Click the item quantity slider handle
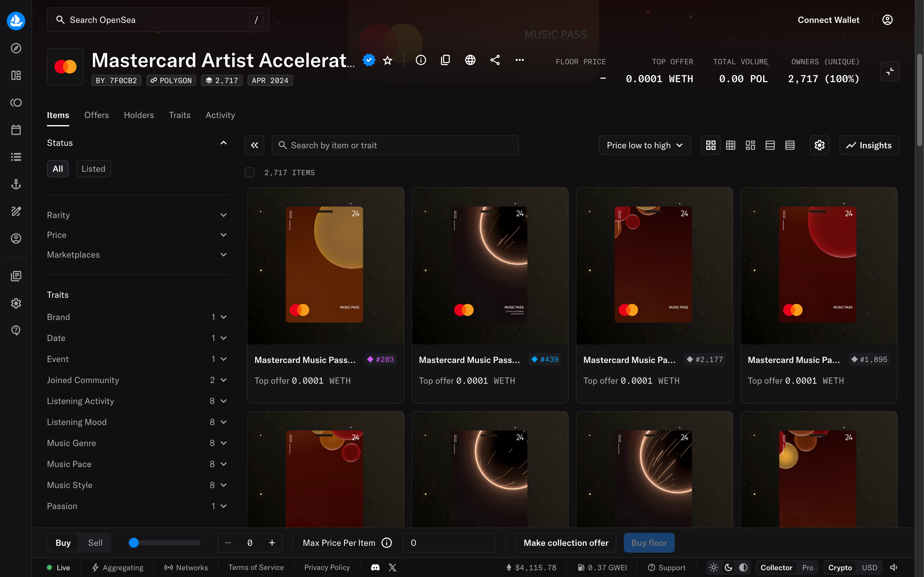The height and width of the screenshot is (577, 924). [x=133, y=543]
